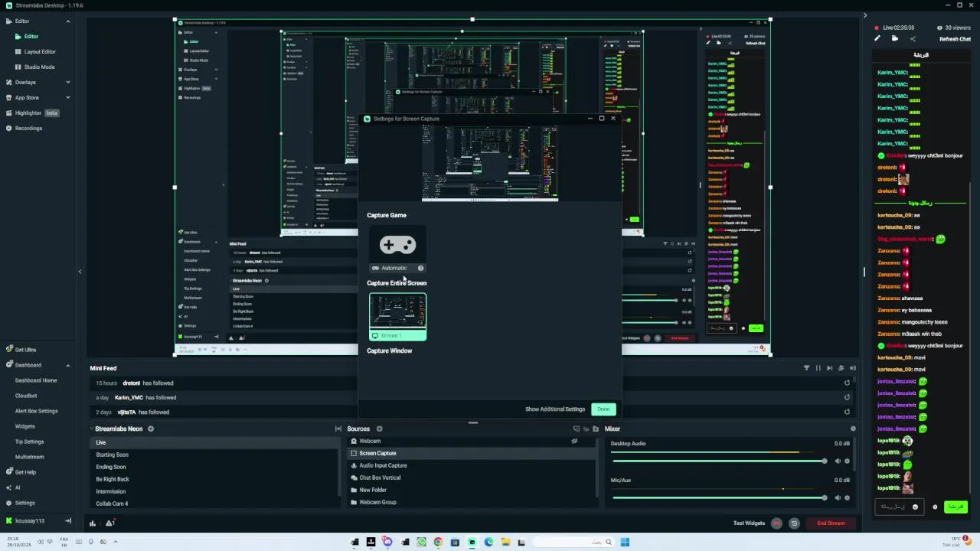Adjust the Desktop Audio volume slider
The width and height of the screenshot is (980, 551).
click(719, 461)
